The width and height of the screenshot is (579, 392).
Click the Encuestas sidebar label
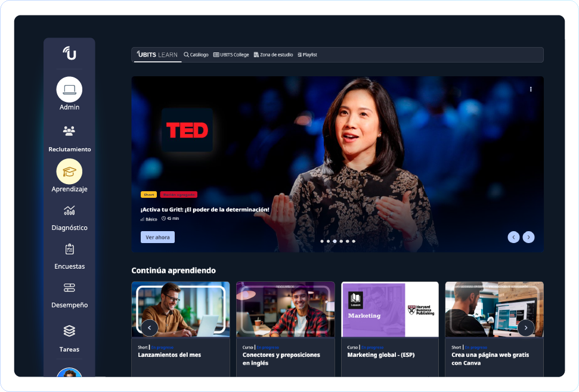click(x=69, y=266)
